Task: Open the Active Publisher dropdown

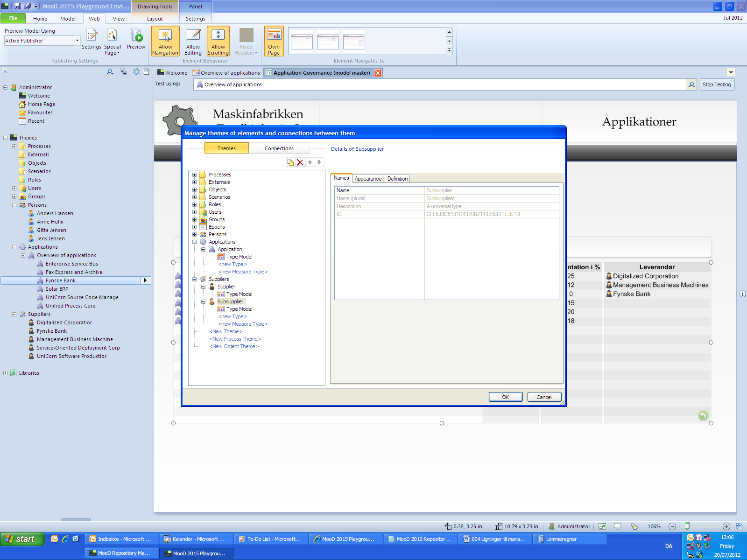Action: [77, 41]
